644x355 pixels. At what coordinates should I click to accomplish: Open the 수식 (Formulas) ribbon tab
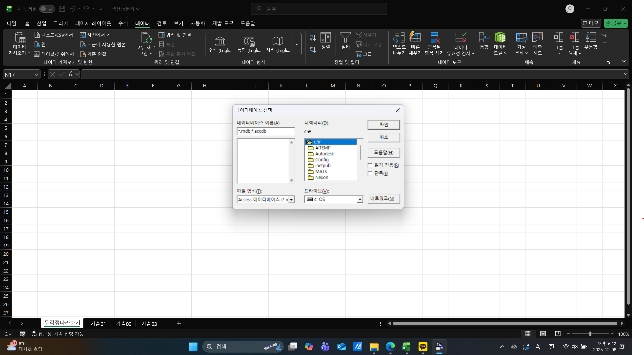(123, 23)
